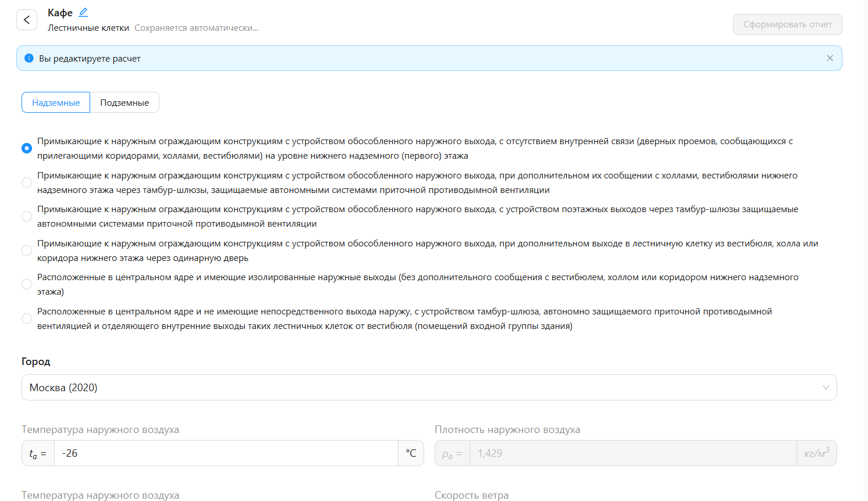868x501 pixels.
Task: Click the back arrow button
Action: coord(27,20)
